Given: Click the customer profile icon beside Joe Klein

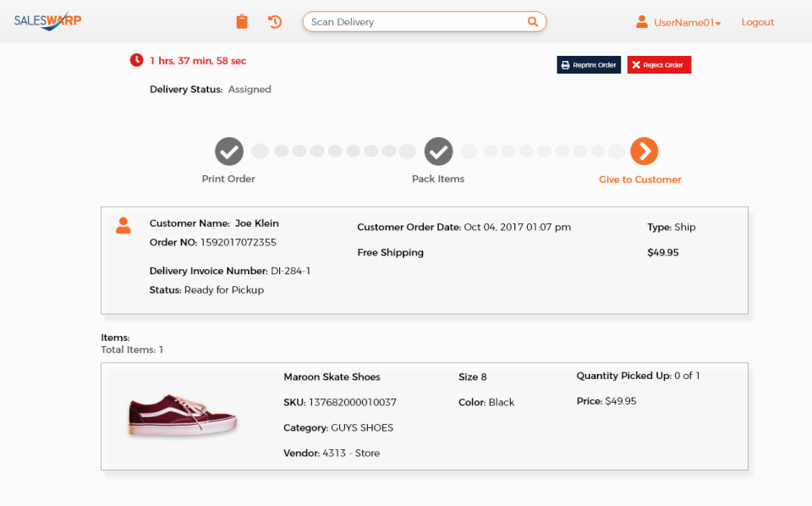Looking at the screenshot, I should pos(123,226).
